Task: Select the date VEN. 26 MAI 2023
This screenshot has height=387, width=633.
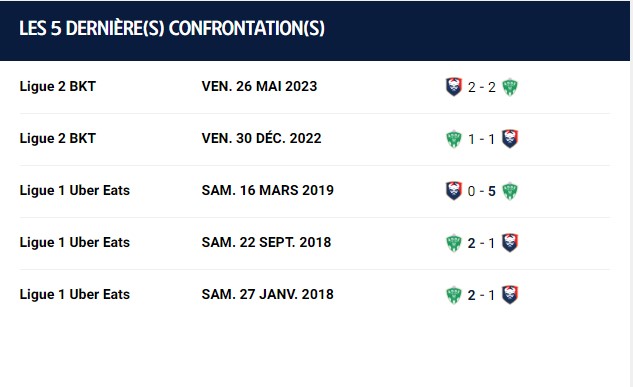Action: point(259,86)
